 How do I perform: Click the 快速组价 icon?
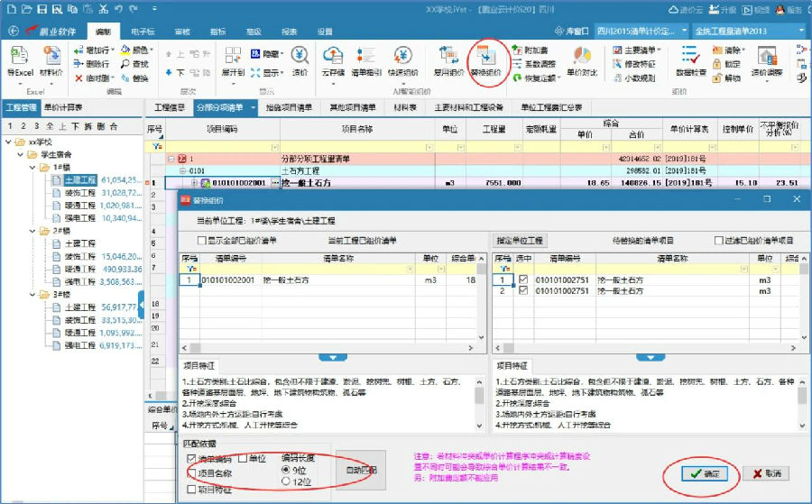(401, 61)
